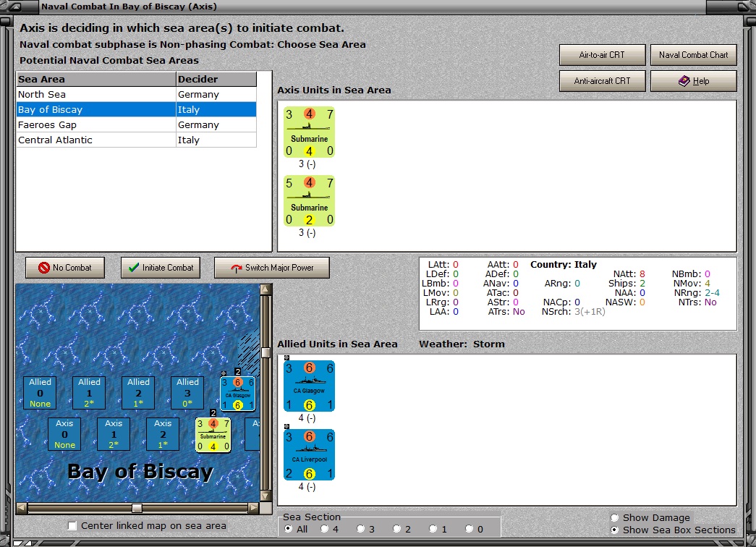The height and width of the screenshot is (547, 756).
Task: Click map vertical scrollbar down arrow
Action: pos(266,496)
